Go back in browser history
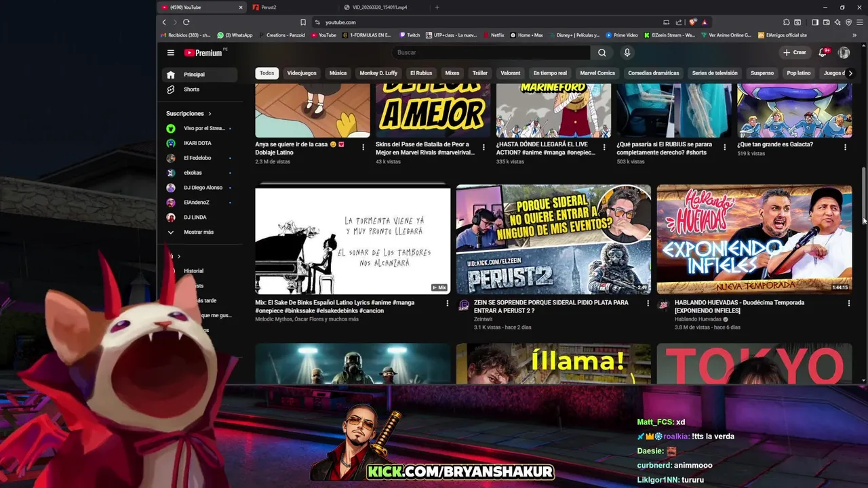Image resolution: width=868 pixels, height=488 pixels. (164, 22)
